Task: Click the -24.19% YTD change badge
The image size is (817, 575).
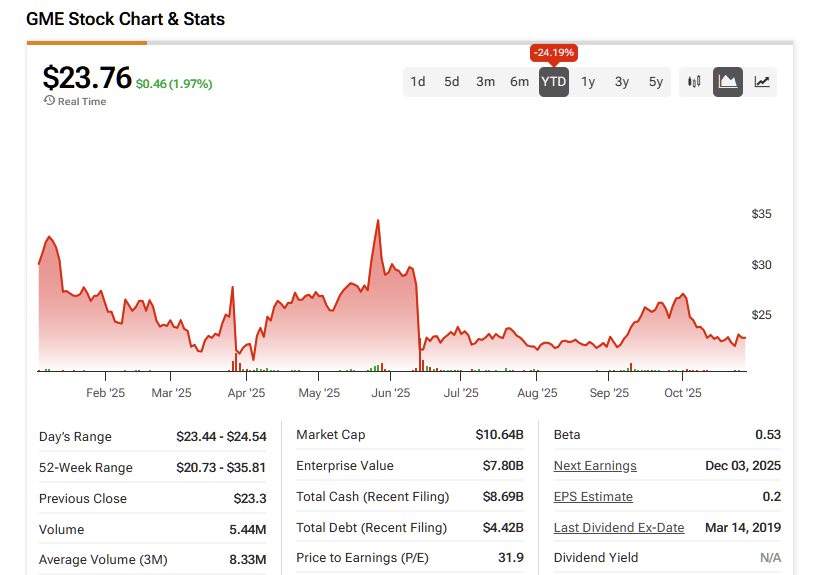Action: click(x=554, y=53)
